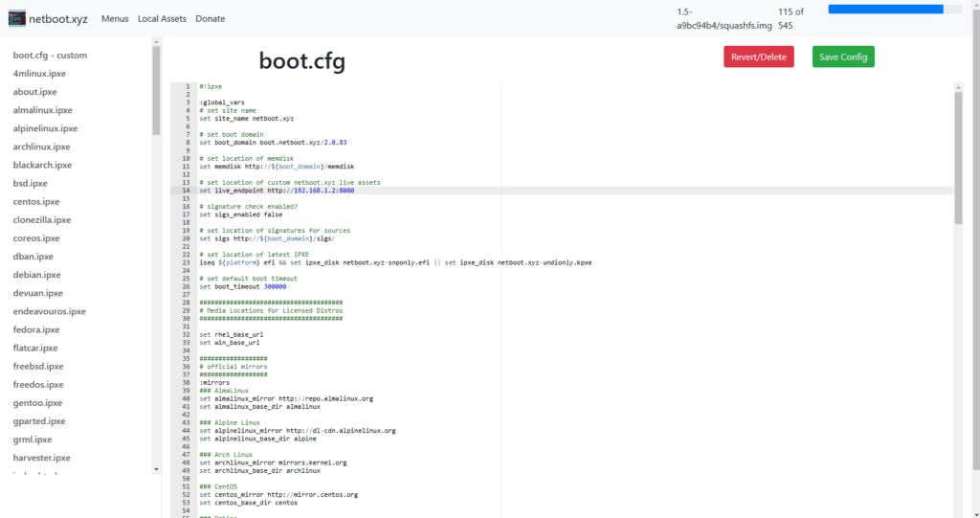Open almalinux.ipxe in the file list

[42, 110]
